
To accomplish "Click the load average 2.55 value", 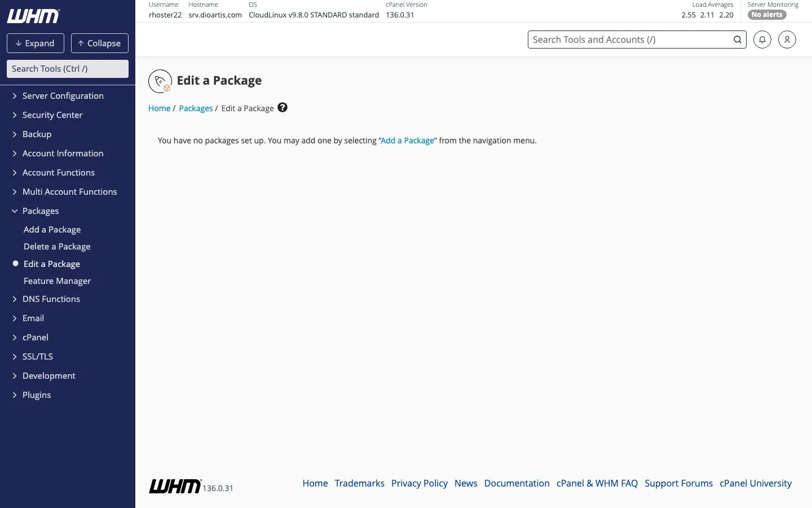I will [689, 15].
